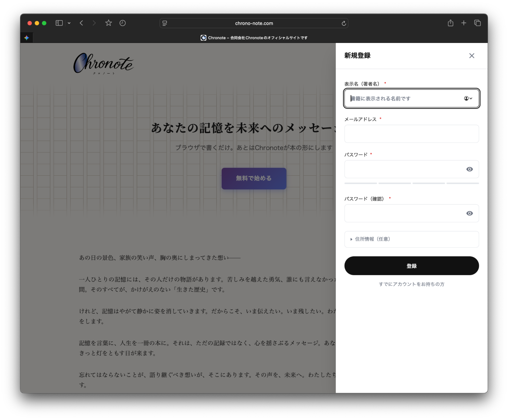
Task: Open the tab group chevron beside the sidebar button
Action: [69, 23]
